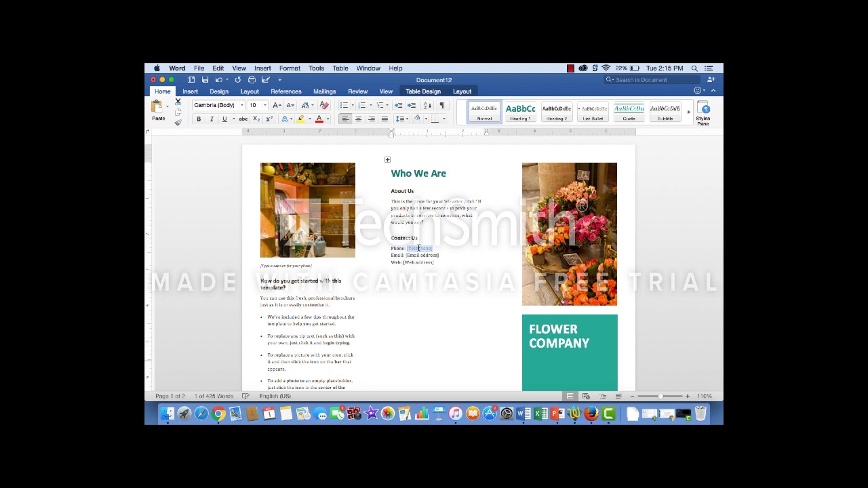
Task: Open the Tools menu
Action: coord(316,68)
